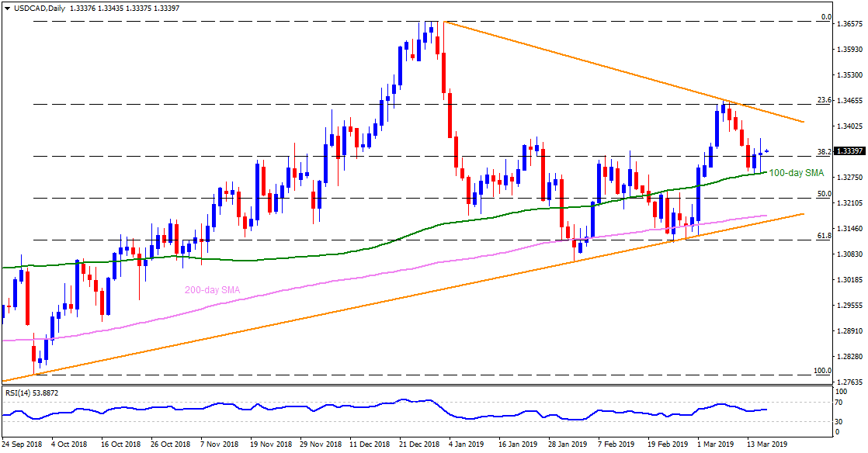Click the 16 Oct 2018 date label
This screenshot has height=453, width=868.
120,444
